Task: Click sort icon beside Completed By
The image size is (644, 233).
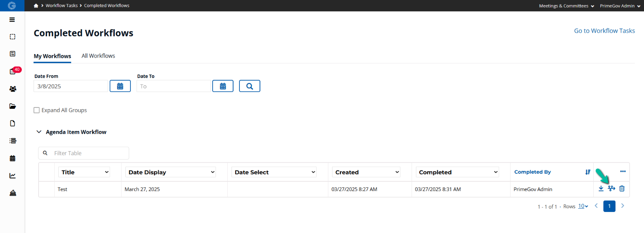Action: pyautogui.click(x=588, y=172)
